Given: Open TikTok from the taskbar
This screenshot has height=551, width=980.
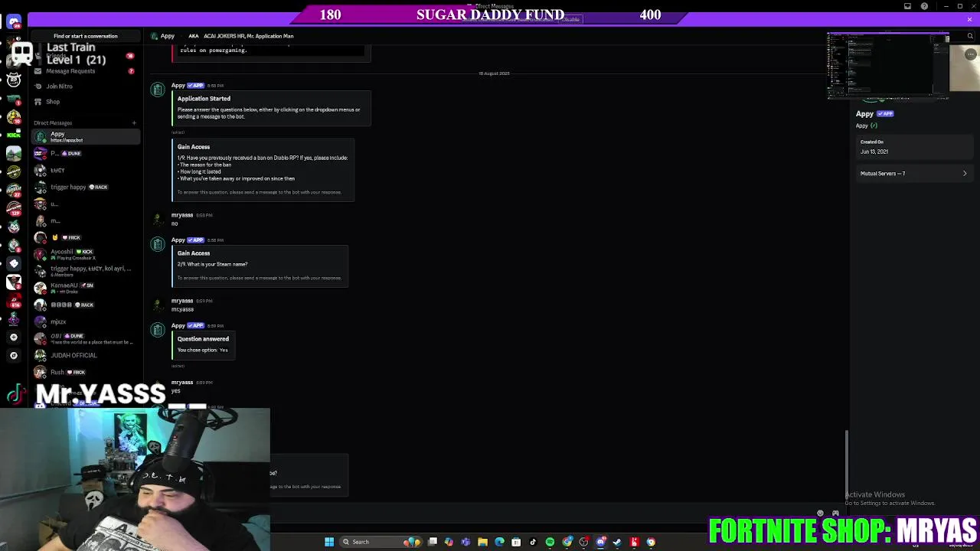Looking at the screenshot, I should pos(533,542).
